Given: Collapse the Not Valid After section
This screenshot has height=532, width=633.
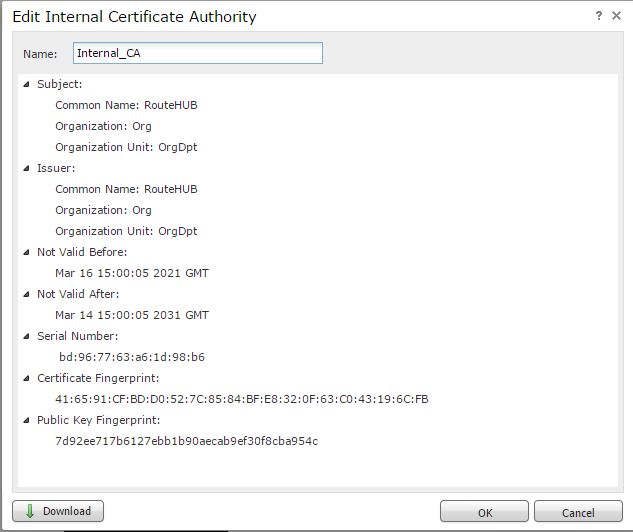Looking at the screenshot, I should click(27, 294).
